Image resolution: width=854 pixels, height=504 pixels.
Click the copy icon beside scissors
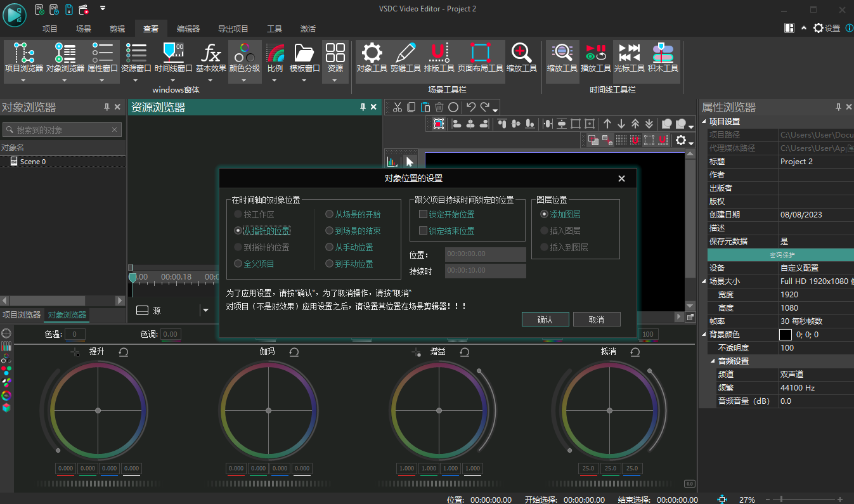tap(411, 107)
